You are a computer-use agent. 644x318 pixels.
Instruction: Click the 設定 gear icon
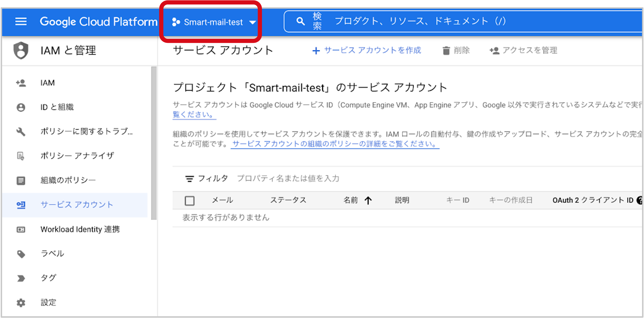tap(21, 303)
